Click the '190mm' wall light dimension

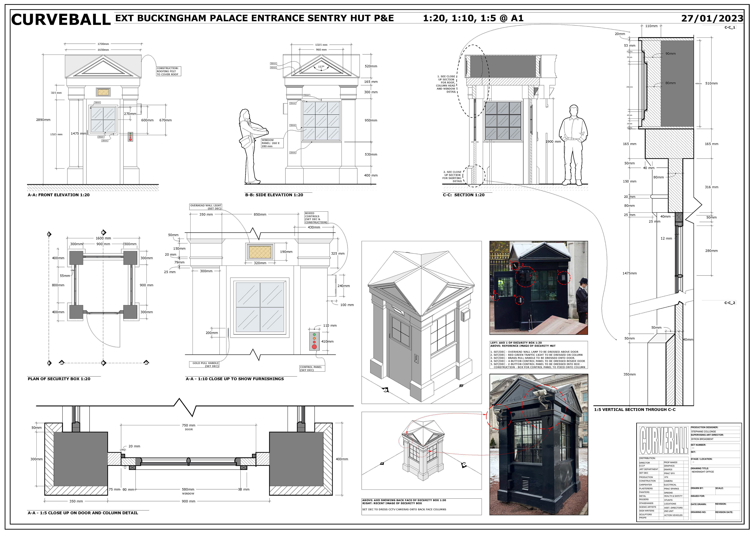click(286, 251)
